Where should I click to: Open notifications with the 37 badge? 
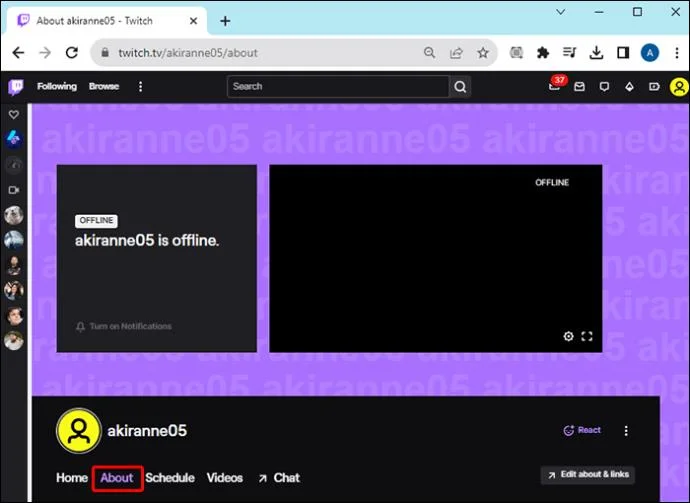555,85
